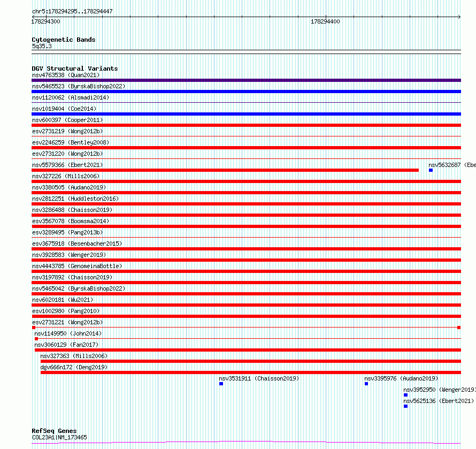
Task: Click the Cytogenetic Bands track title
Action: [64, 40]
